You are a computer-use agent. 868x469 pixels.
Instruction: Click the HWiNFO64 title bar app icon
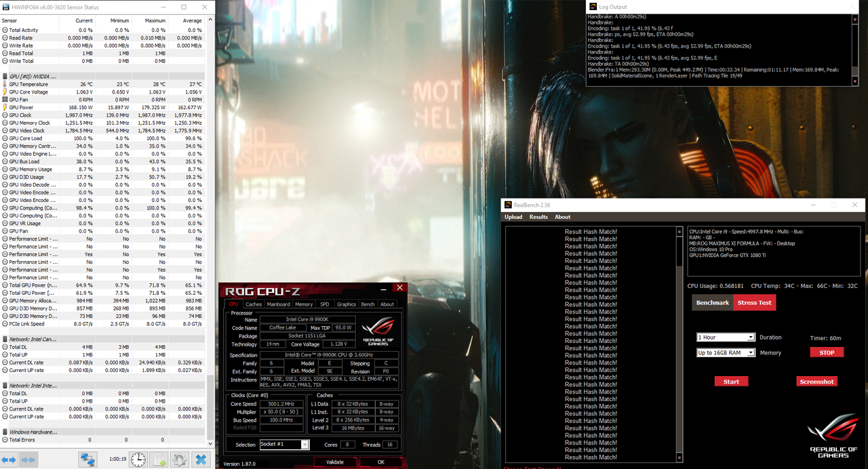point(5,7)
